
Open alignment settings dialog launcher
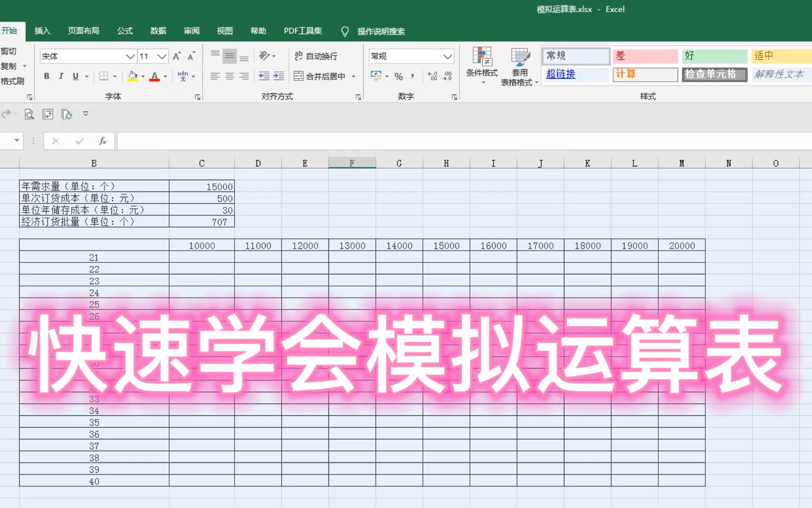[359, 97]
